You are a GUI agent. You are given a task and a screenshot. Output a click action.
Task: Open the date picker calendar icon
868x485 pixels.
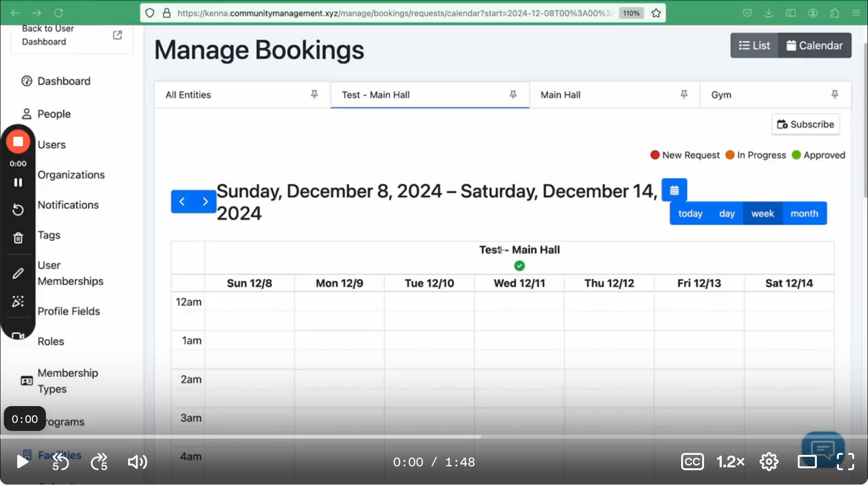674,190
